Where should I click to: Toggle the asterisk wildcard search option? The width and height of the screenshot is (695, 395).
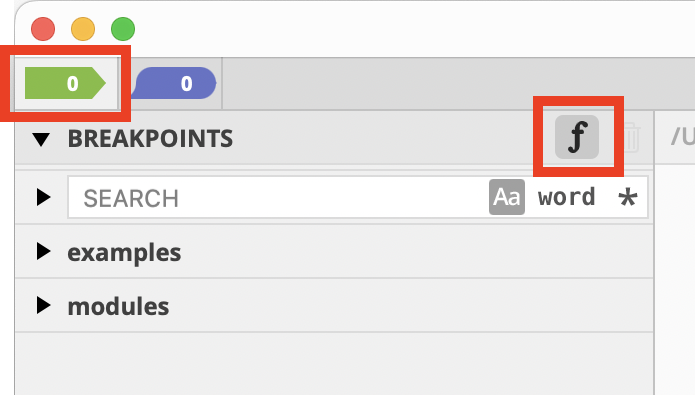click(628, 198)
